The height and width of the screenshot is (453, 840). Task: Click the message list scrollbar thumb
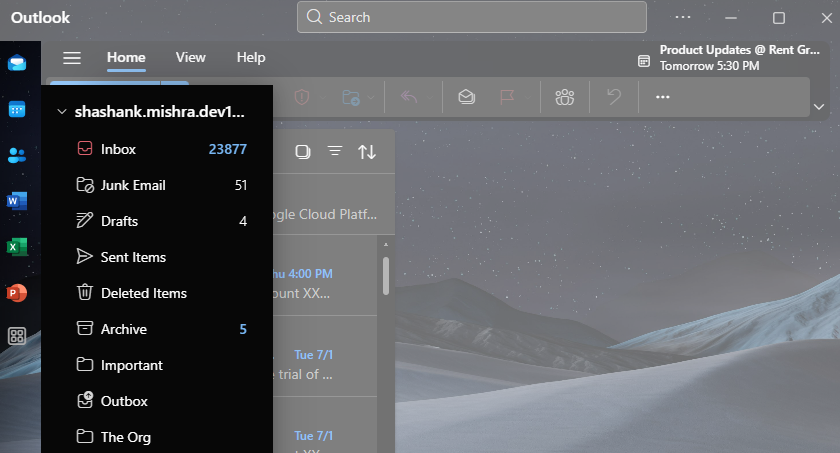pyautogui.click(x=386, y=276)
